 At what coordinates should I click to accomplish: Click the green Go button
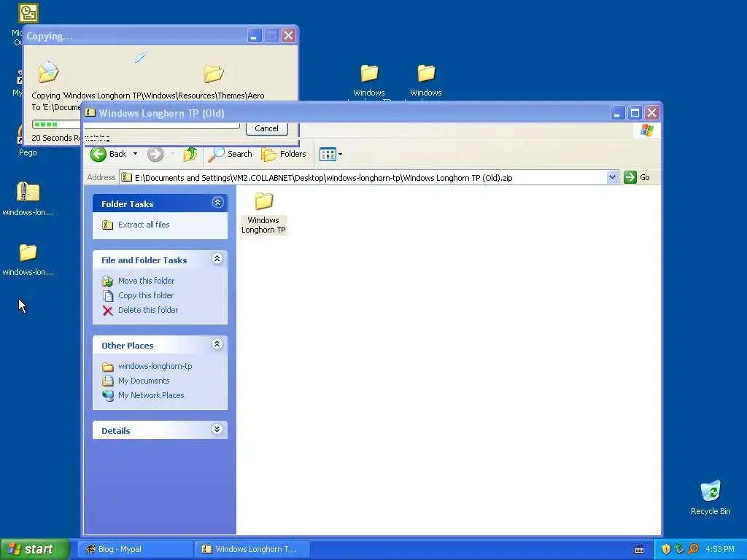tap(637, 177)
